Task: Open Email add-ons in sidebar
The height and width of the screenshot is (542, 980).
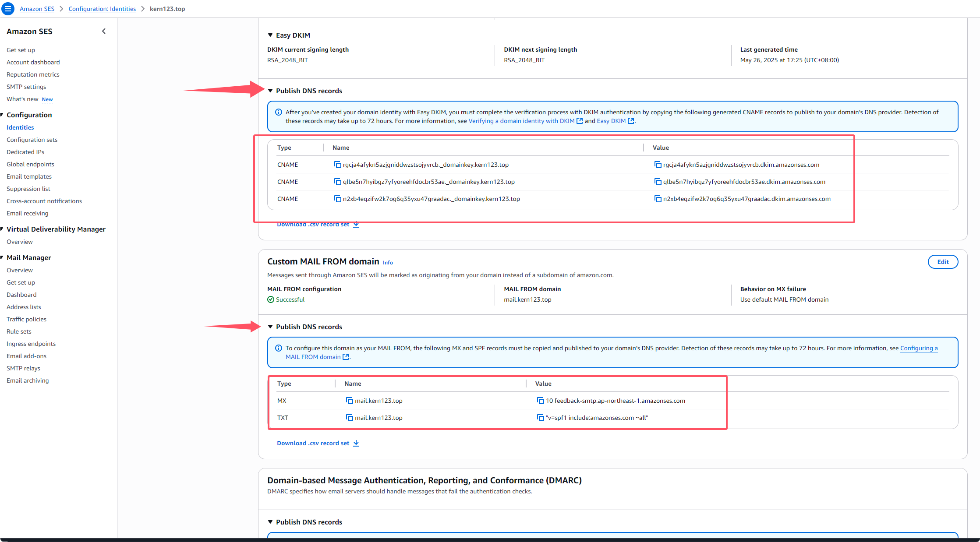Action: [x=26, y=356]
